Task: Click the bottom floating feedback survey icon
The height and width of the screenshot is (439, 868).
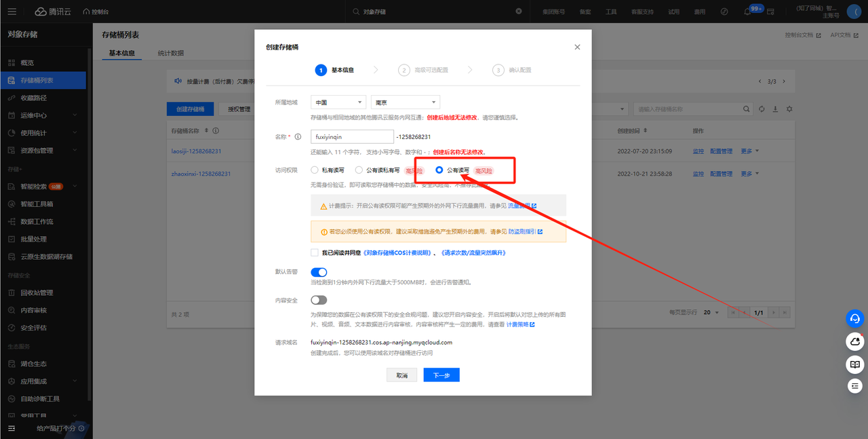Action: [854, 385]
